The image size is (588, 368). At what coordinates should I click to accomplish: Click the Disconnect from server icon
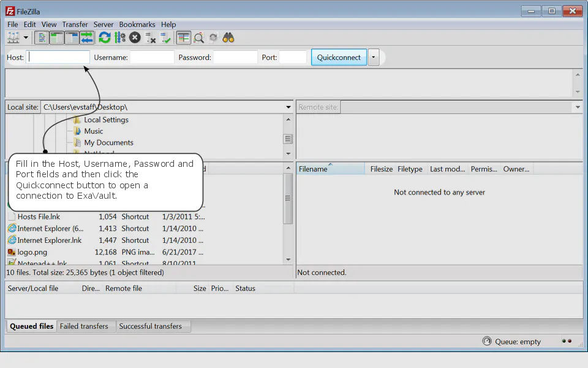click(x=151, y=37)
